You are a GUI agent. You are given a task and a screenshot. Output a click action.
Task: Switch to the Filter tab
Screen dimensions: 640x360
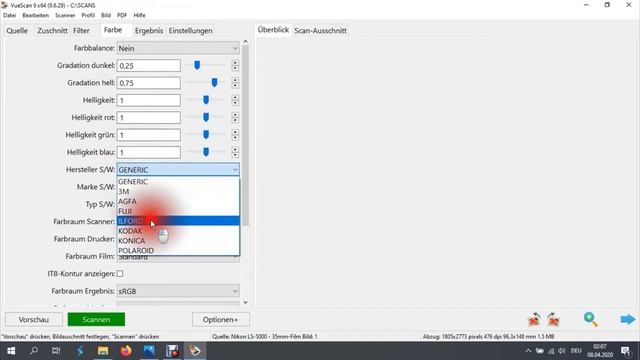[81, 31]
